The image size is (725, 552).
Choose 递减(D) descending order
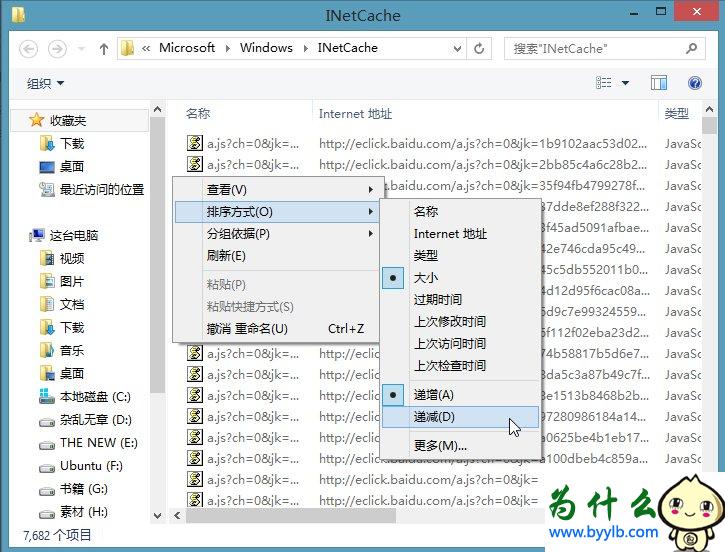[x=461, y=417]
